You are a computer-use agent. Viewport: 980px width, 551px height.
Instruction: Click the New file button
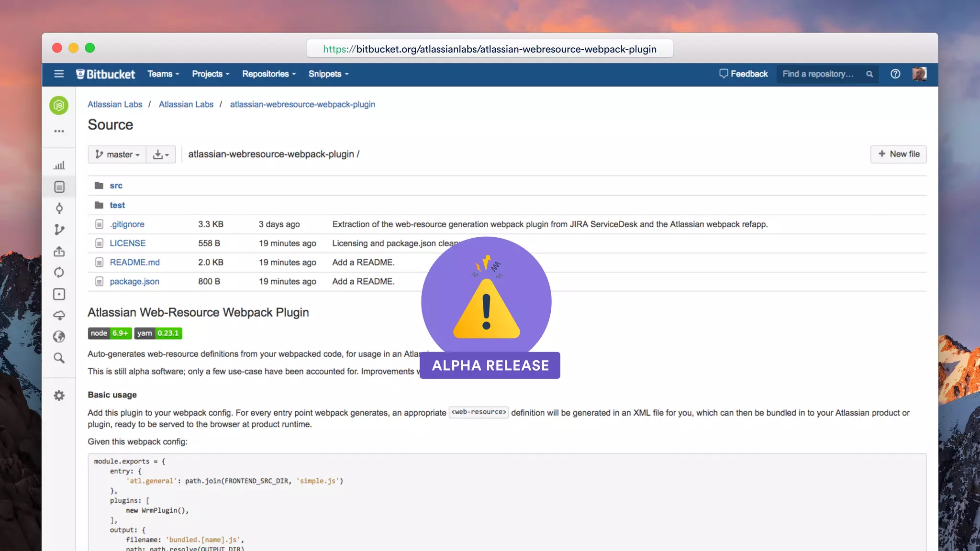point(898,154)
